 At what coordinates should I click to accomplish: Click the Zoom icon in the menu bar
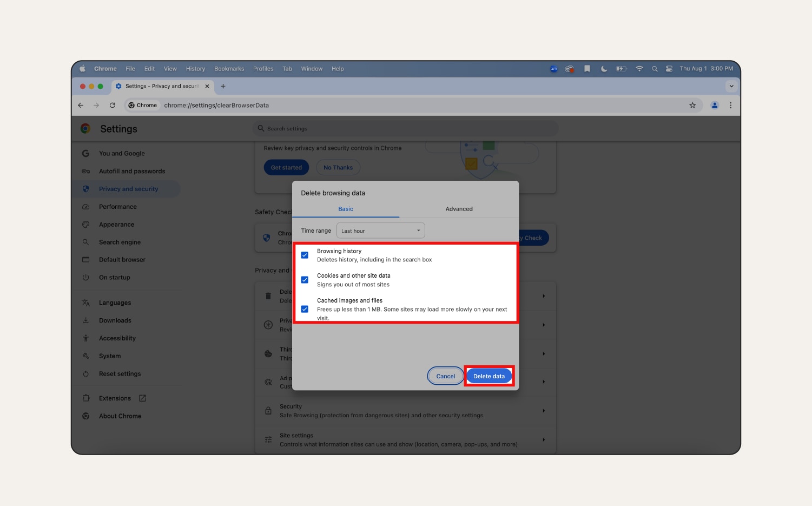(553, 69)
